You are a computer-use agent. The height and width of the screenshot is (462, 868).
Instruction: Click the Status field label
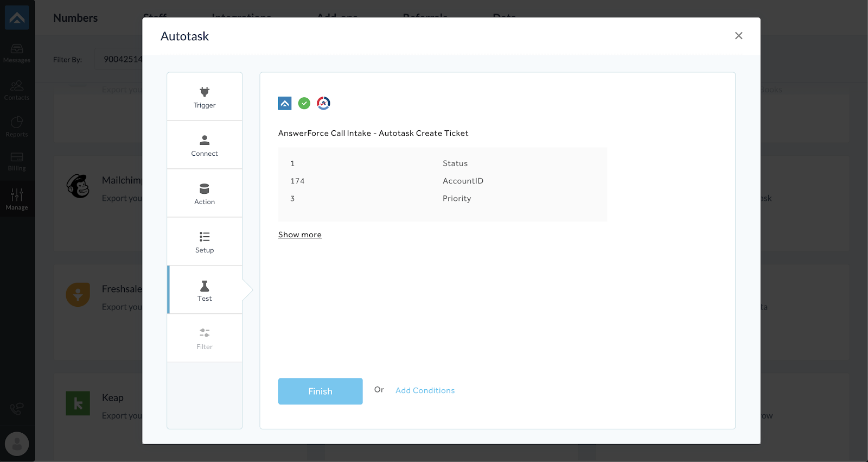click(455, 163)
